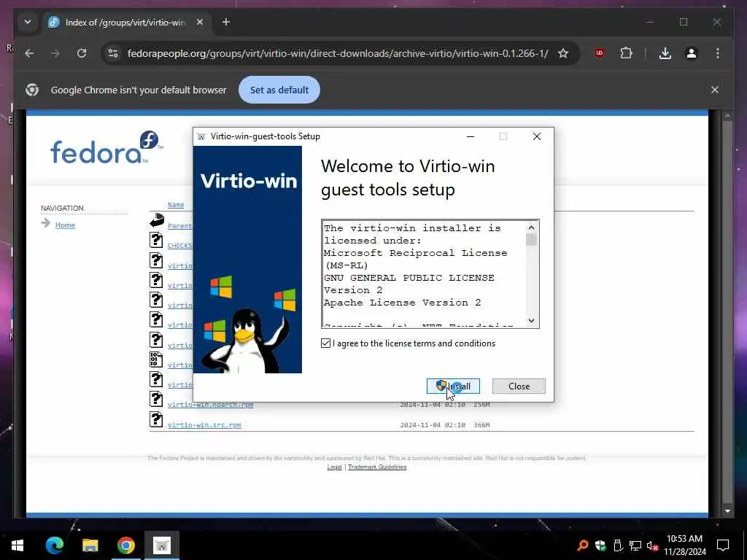Click the file icon beside virtio-win.noarch.rpm
The height and width of the screenshot is (560, 747).
point(156,399)
